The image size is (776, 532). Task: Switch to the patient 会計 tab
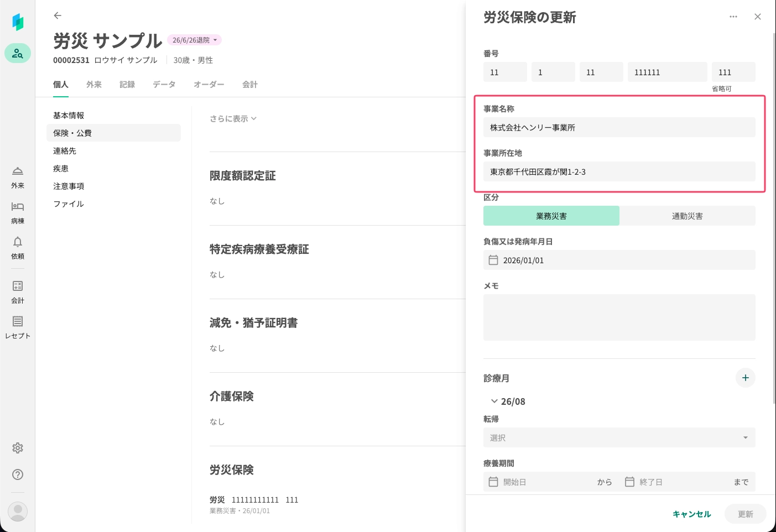tap(250, 85)
